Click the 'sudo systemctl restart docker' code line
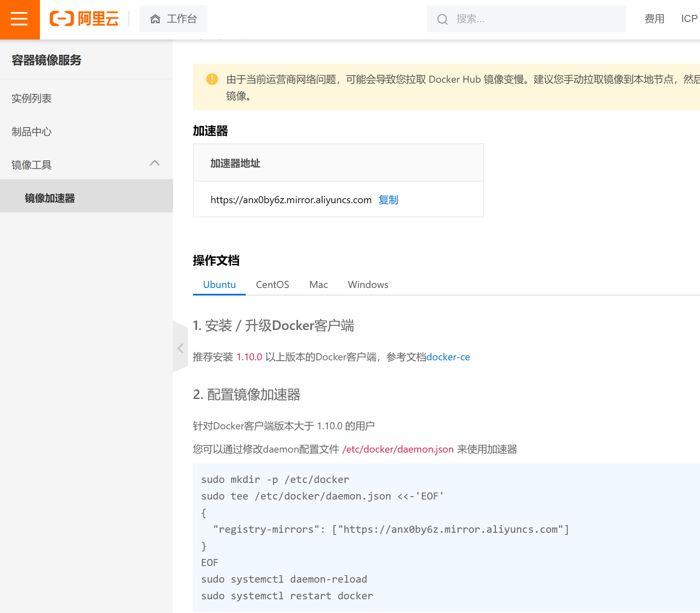 pyautogui.click(x=287, y=596)
